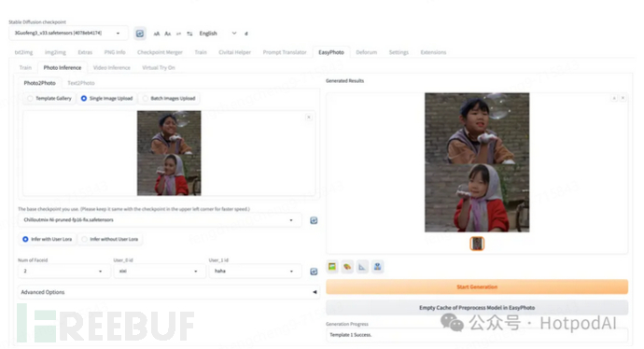Choose Infer without User Lora
644x349 pixels.
tap(110, 239)
